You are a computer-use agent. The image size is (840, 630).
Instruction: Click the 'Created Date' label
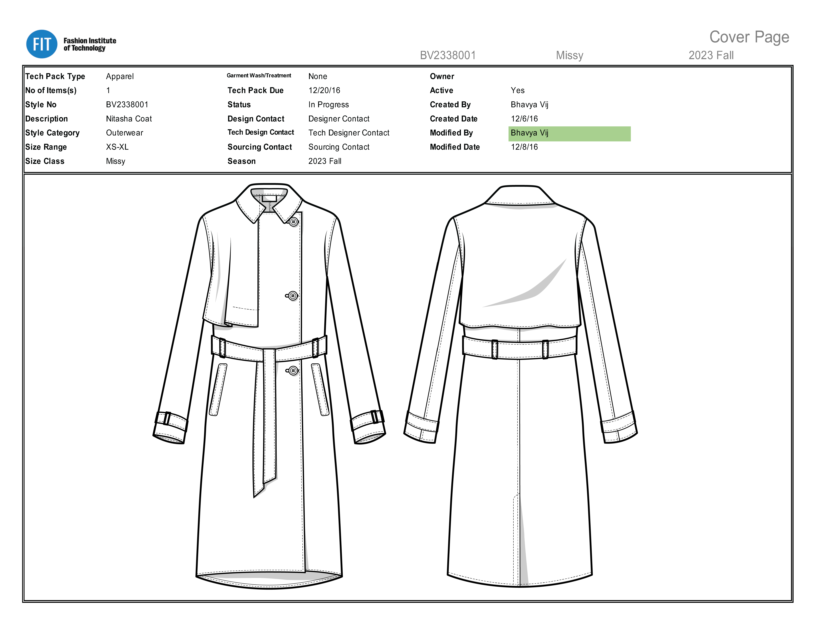tap(453, 119)
